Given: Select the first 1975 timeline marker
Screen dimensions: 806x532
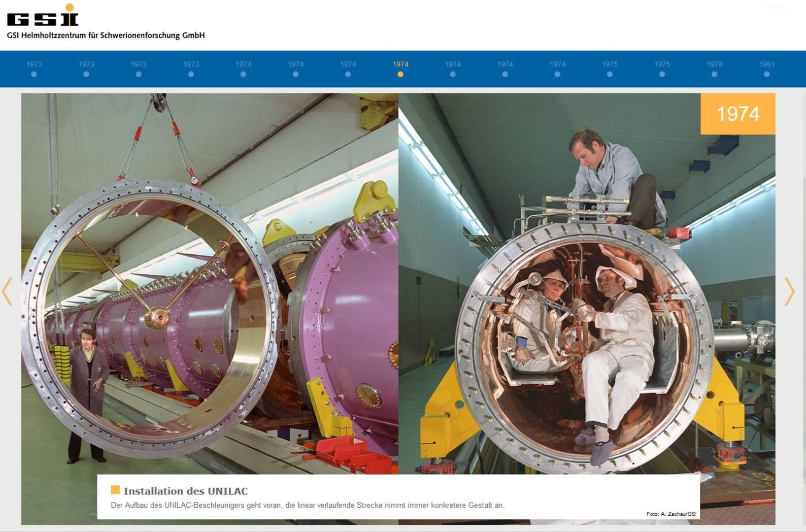Looking at the screenshot, I should pyautogui.click(x=610, y=74).
